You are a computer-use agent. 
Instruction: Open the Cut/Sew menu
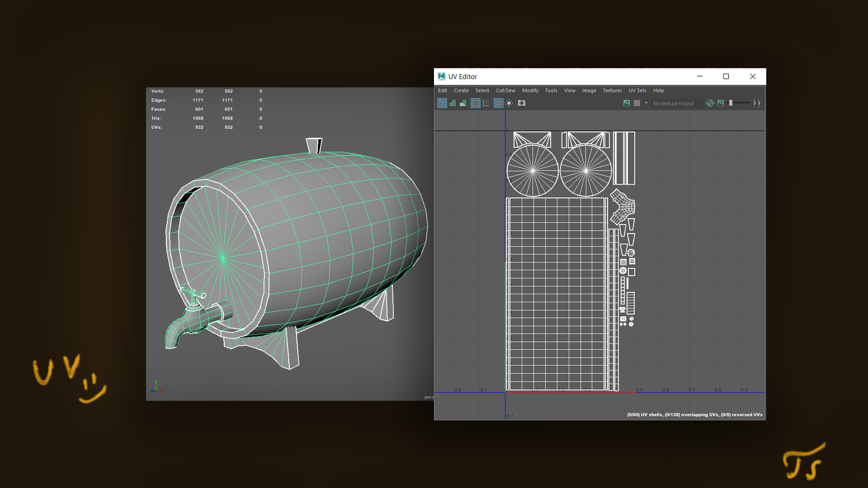(x=505, y=91)
